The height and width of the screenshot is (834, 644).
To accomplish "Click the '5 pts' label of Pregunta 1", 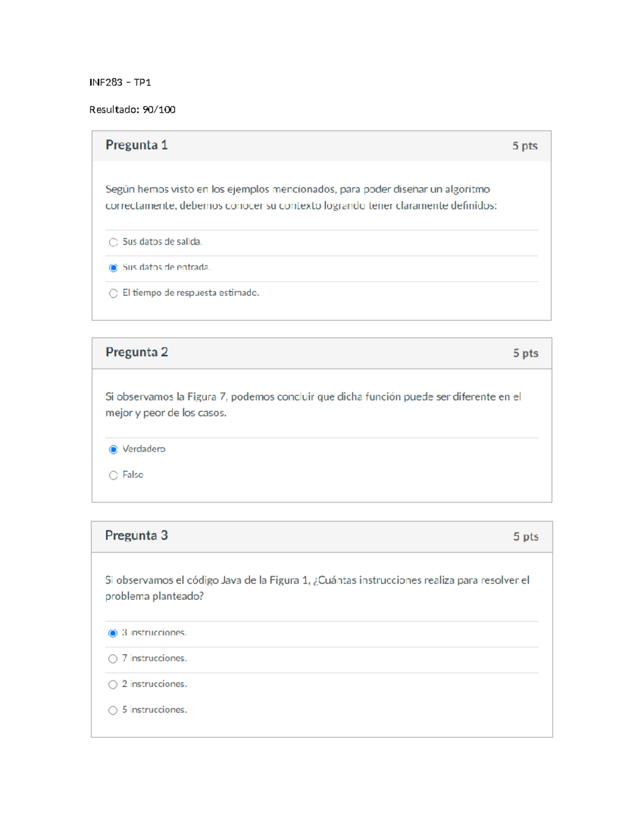I will coord(524,146).
